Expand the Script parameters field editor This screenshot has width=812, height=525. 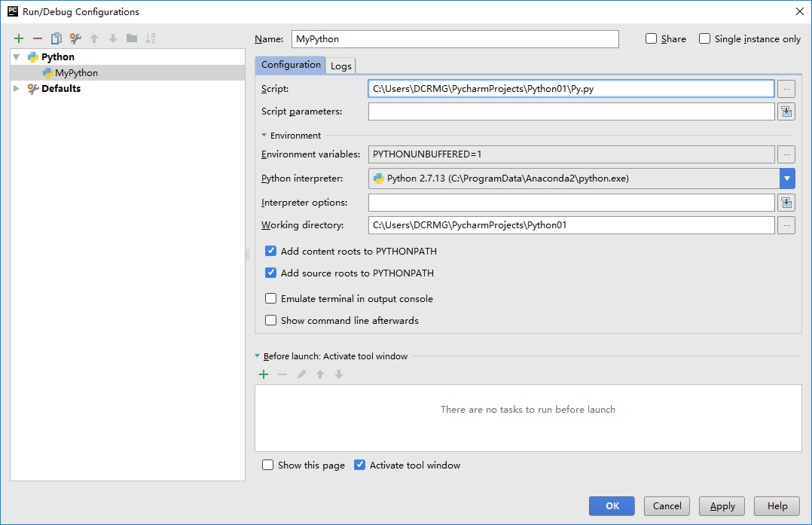[786, 111]
